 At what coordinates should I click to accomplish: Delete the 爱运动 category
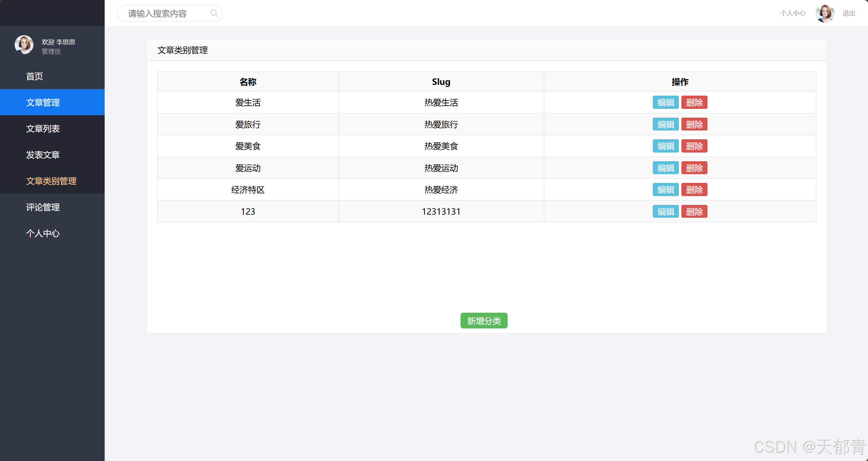pos(694,168)
